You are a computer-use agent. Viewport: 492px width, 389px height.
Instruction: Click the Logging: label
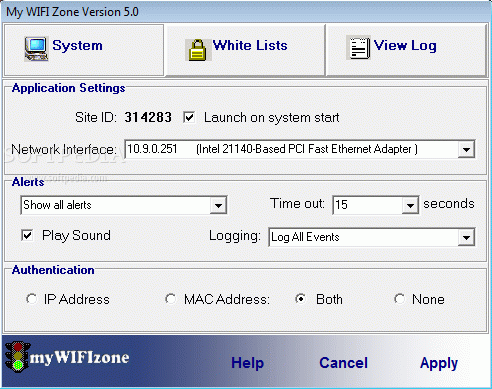(x=235, y=236)
